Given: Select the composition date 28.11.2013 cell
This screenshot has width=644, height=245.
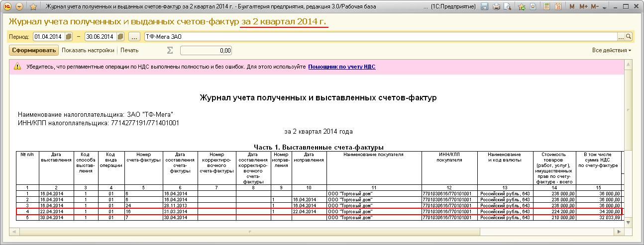Looking at the screenshot, I should (x=180, y=205).
